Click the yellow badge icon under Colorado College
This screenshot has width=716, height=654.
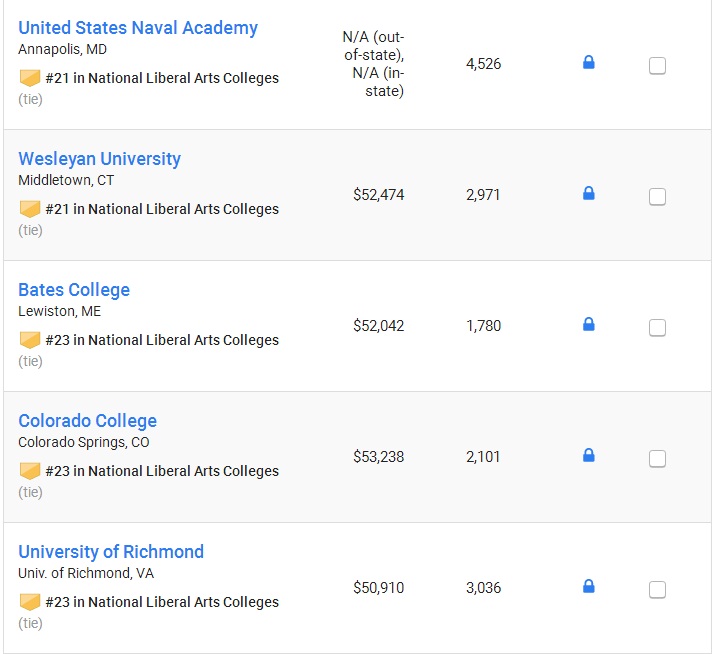tap(30, 471)
